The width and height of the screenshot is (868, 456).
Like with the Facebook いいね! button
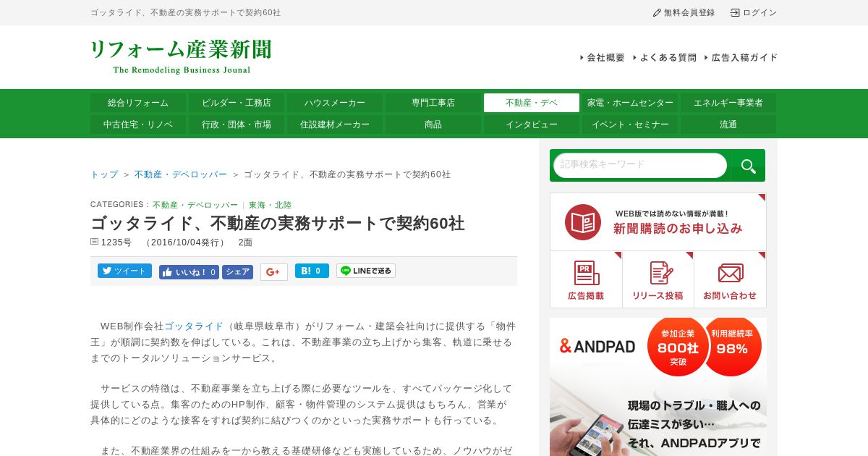(x=189, y=272)
